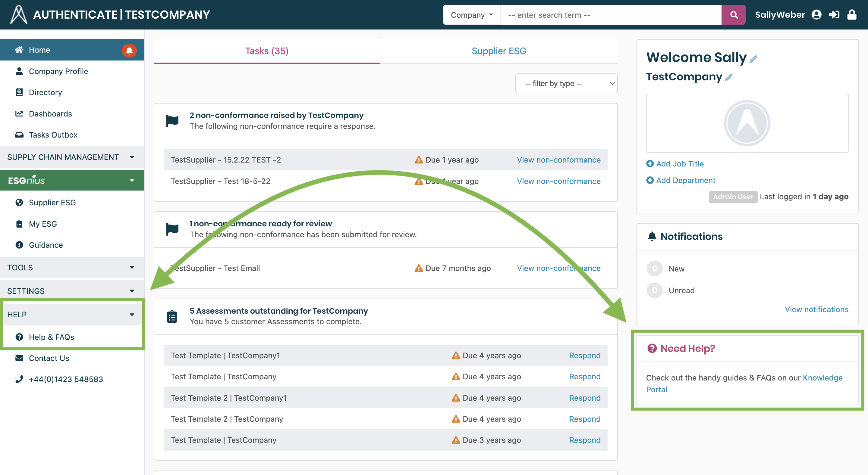Screen dimensions: 868x475
Task: Click the red notification bell on Home
Action: (129, 51)
